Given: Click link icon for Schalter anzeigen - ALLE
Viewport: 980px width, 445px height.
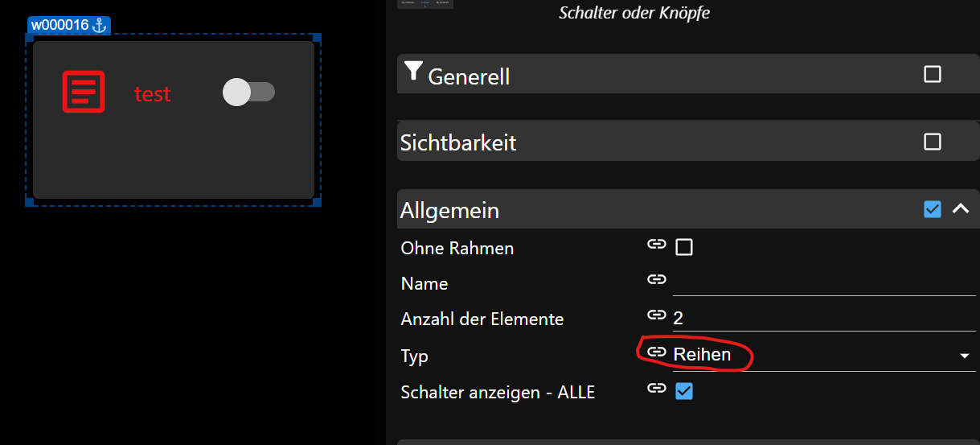Looking at the screenshot, I should click(x=657, y=388).
